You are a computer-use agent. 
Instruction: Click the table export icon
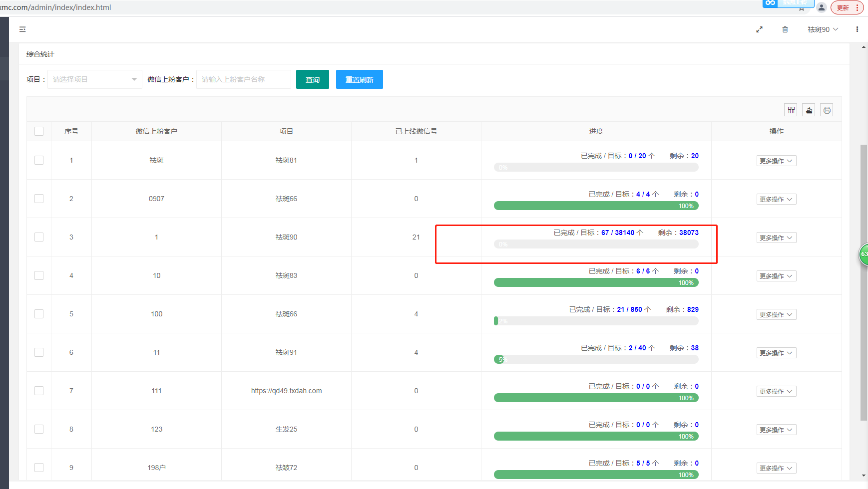click(x=809, y=110)
